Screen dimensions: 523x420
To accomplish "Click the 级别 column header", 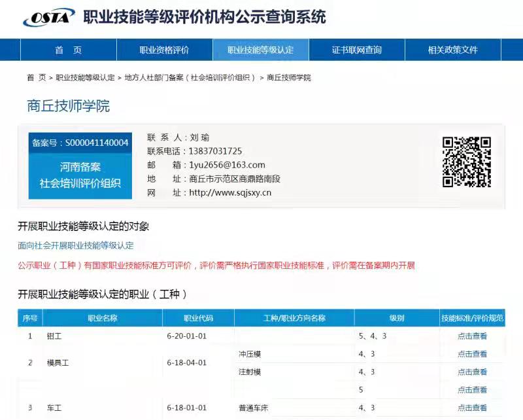I will (397, 318).
